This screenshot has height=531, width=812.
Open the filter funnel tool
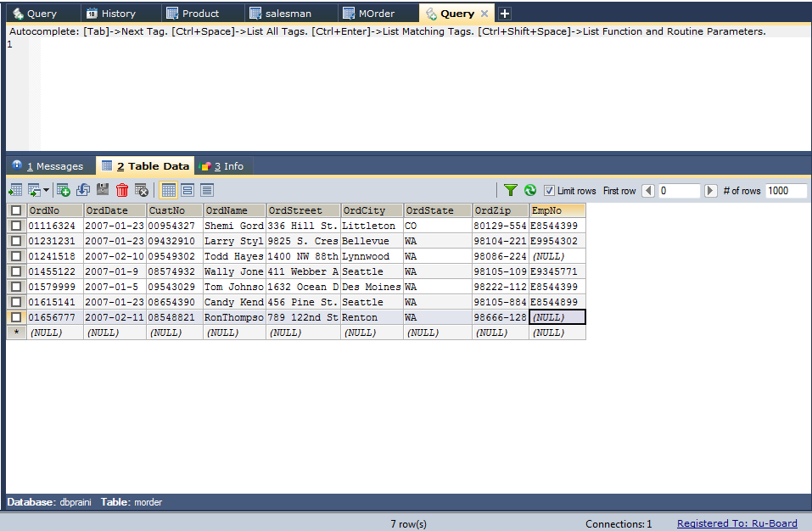[510, 190]
